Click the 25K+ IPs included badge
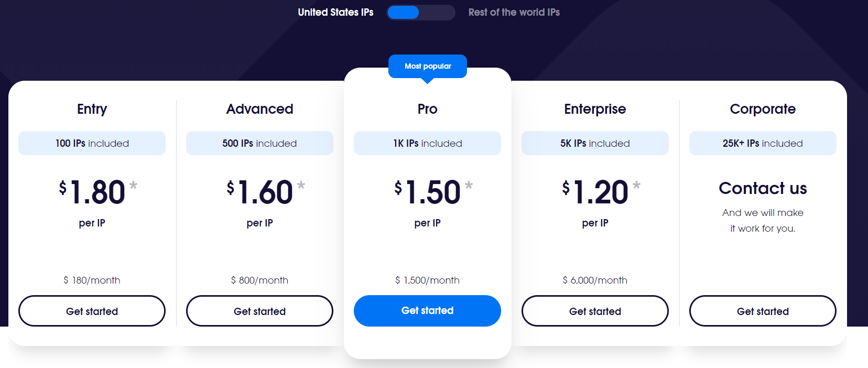 coord(763,143)
